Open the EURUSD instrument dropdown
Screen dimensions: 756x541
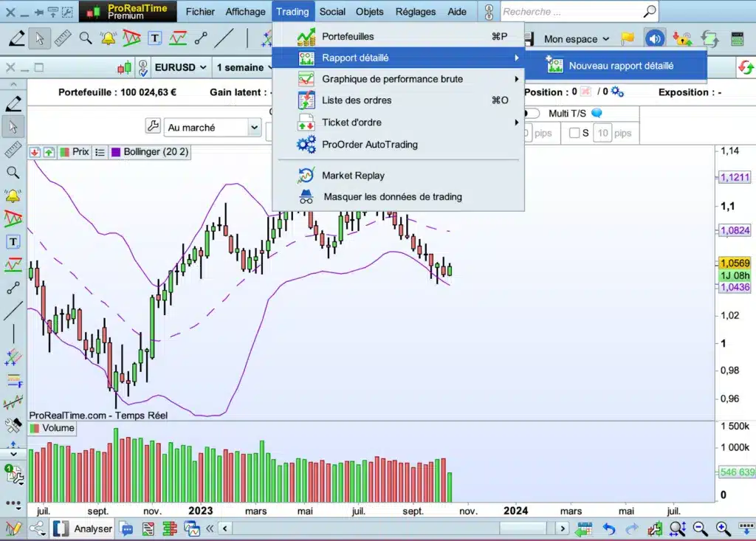tap(182, 68)
